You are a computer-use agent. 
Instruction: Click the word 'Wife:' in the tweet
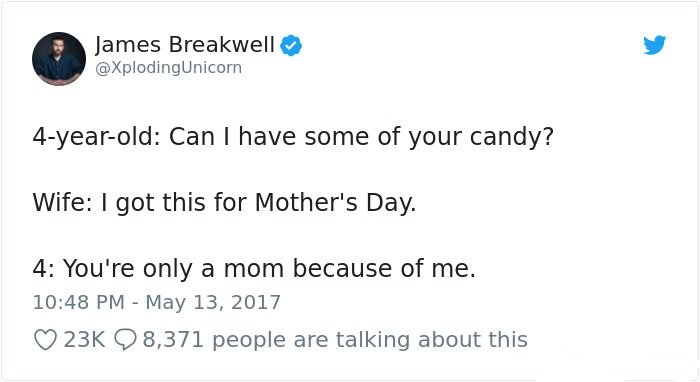click(x=62, y=202)
